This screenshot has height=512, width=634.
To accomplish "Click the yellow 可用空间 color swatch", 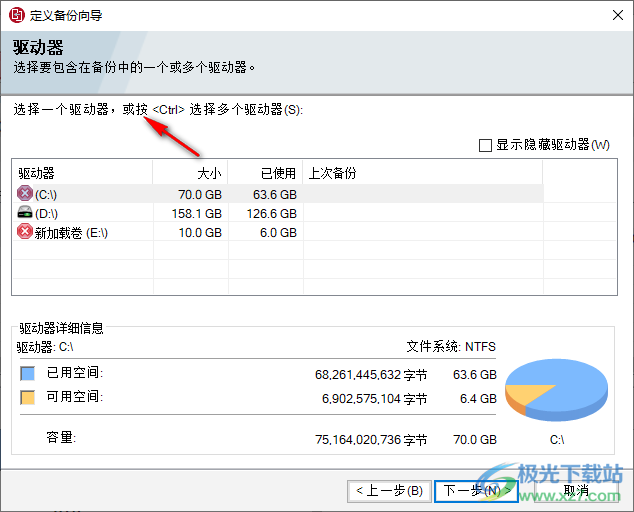I will [27, 397].
